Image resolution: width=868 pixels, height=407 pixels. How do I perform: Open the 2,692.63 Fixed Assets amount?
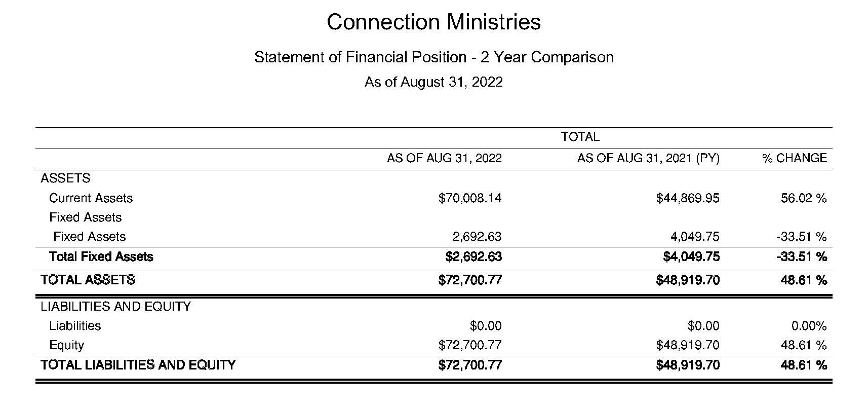(x=477, y=237)
